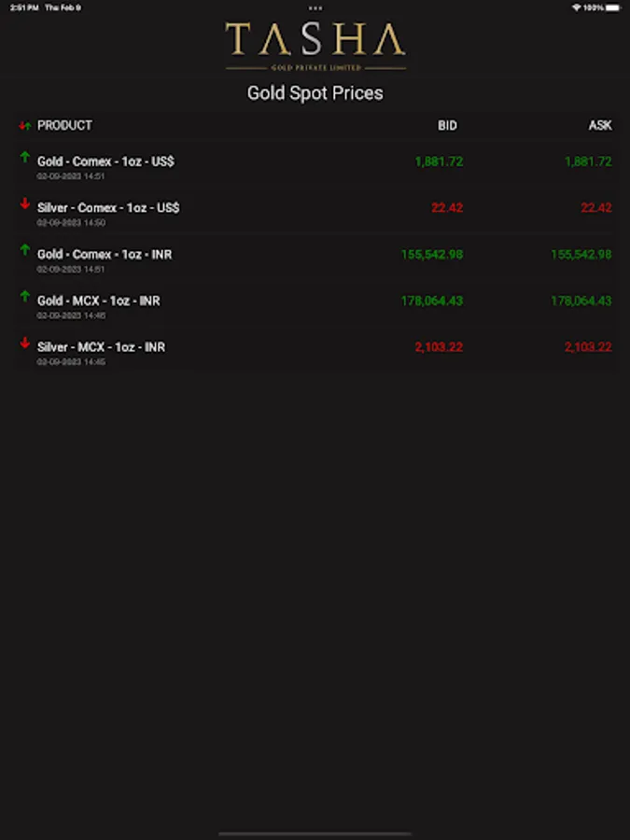630x840 pixels.
Task: Select the ASK column header
Action: 600,125
